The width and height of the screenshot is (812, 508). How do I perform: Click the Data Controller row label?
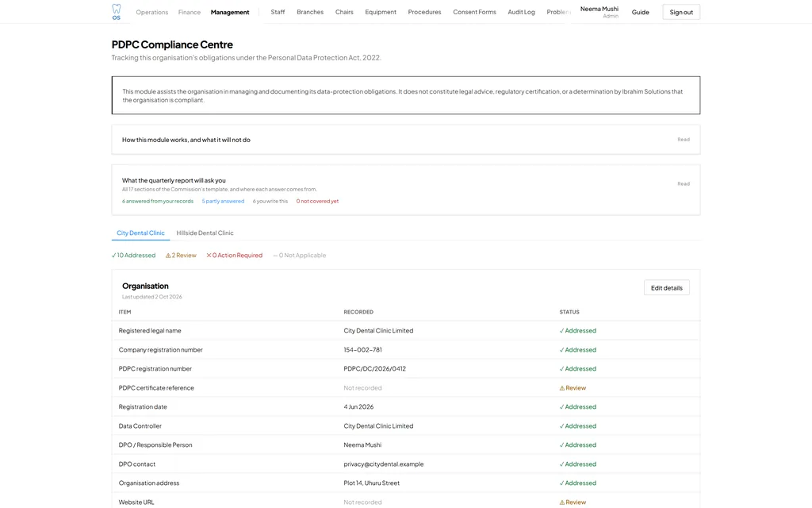pyautogui.click(x=140, y=426)
